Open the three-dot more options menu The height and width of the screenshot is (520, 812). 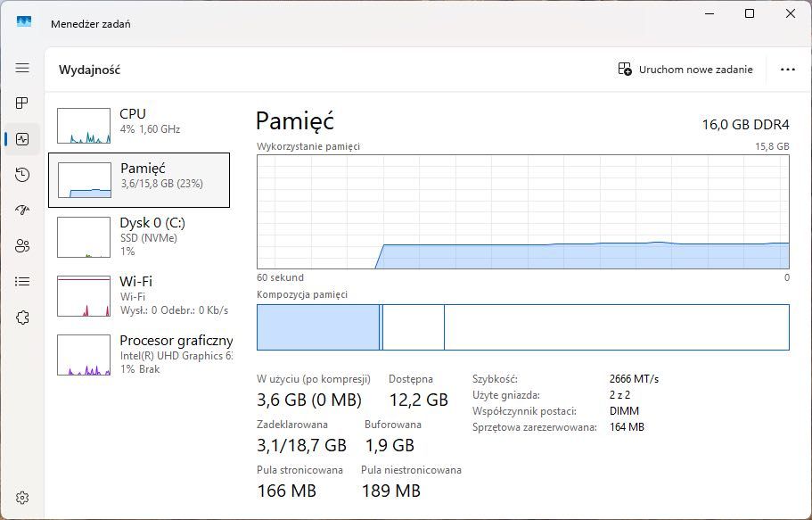click(788, 70)
